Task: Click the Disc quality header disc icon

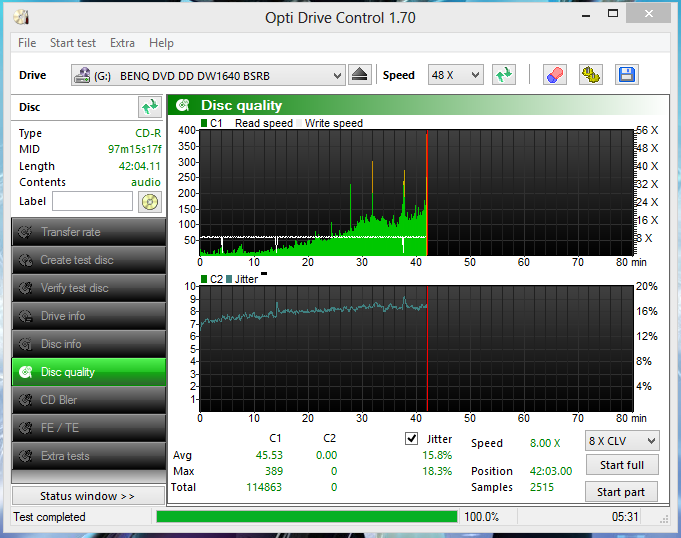Action: 183,105
